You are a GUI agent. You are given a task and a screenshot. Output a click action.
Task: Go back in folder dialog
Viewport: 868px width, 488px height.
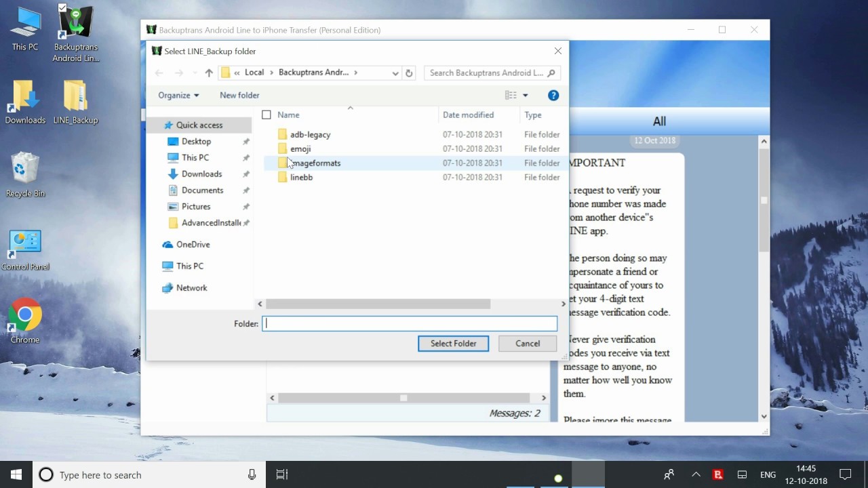pos(159,73)
